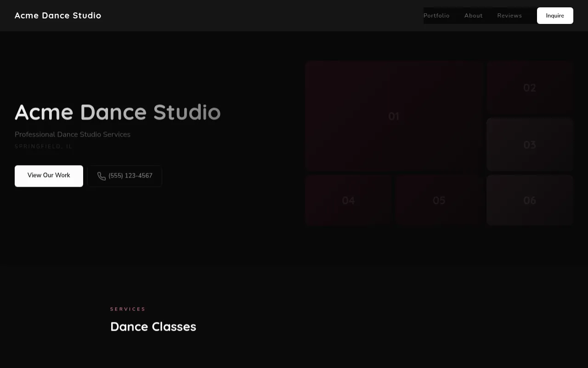Image resolution: width=588 pixels, height=368 pixels.
Task: Open the Reviews navigation item
Action: 509,15
